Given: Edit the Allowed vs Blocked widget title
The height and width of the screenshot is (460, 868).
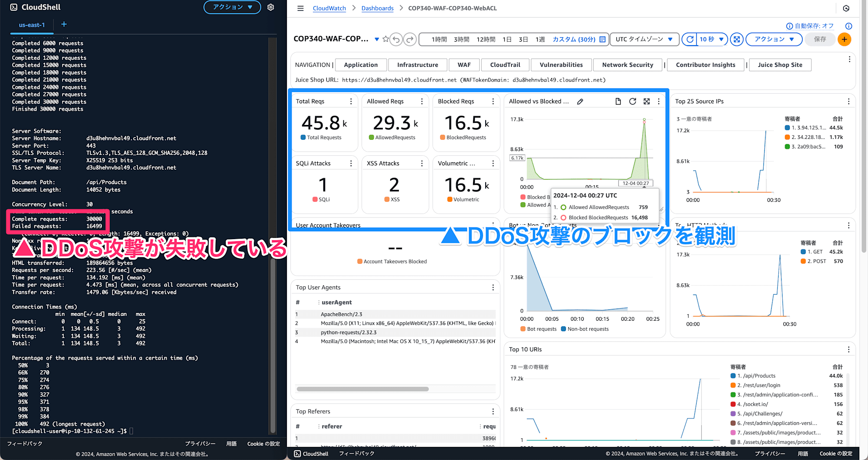Looking at the screenshot, I should pyautogui.click(x=580, y=102).
